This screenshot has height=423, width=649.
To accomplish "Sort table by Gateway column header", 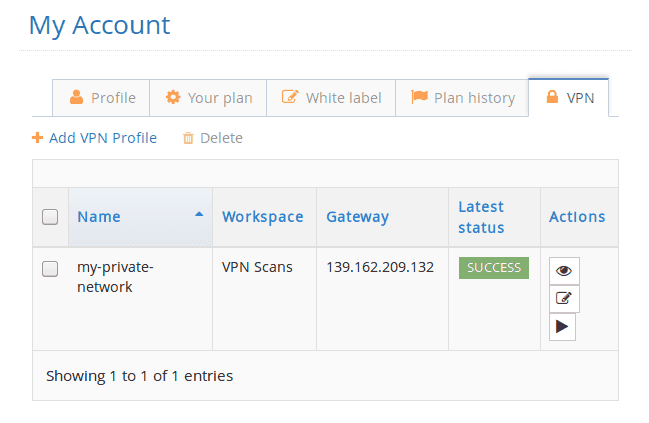I will coord(357,217).
